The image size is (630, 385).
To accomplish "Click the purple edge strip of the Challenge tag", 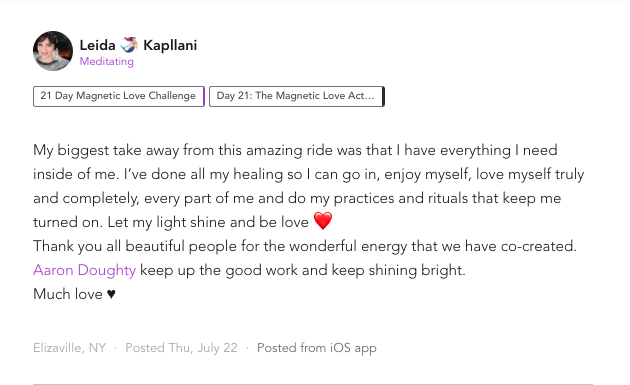I will point(204,96).
